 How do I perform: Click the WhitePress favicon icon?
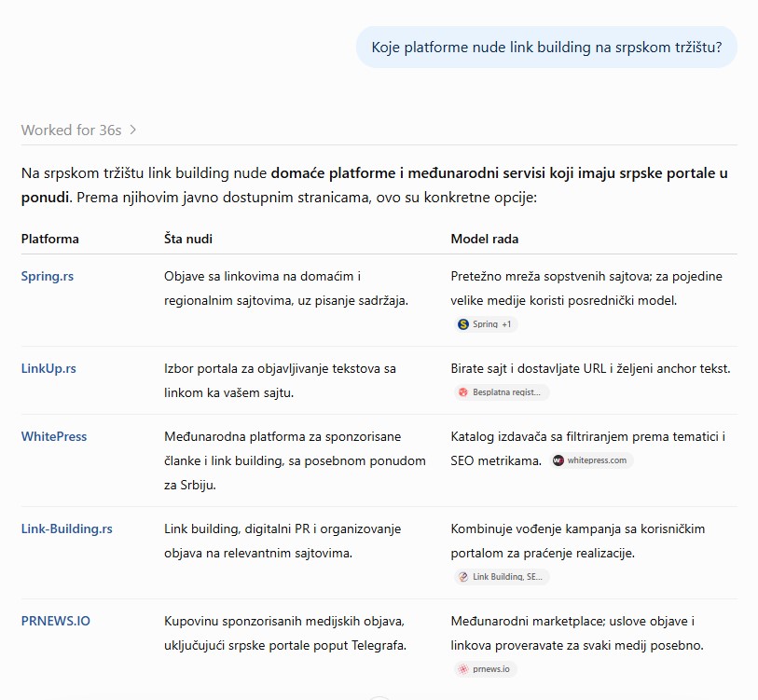pyautogui.click(x=558, y=460)
